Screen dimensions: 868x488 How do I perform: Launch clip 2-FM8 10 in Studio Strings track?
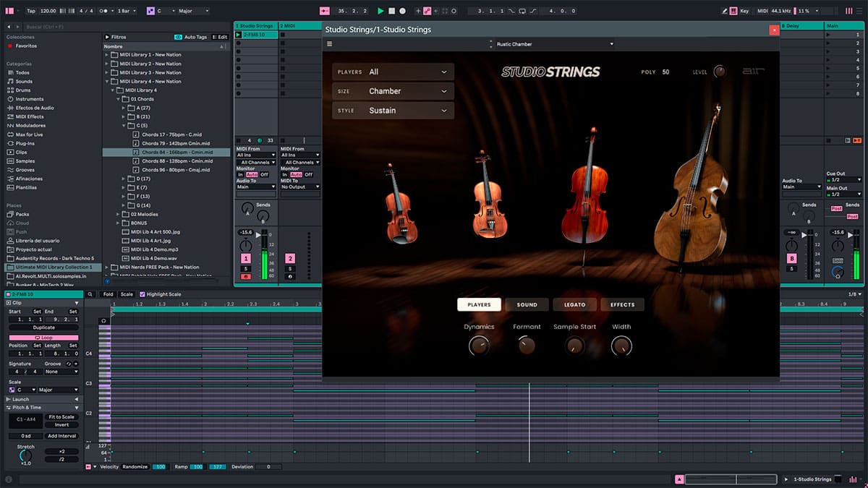(x=239, y=34)
